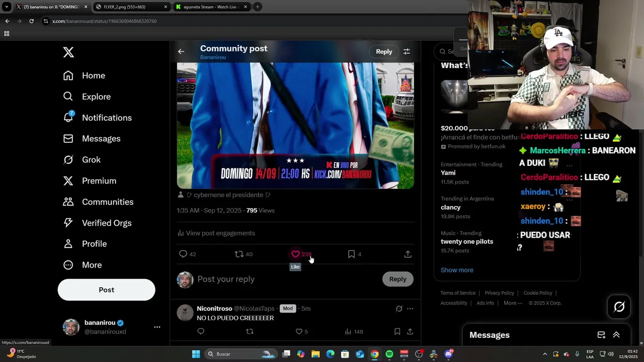Show hidden system tray icons
Image resolution: width=644 pixels, height=362 pixels.
click(545, 354)
